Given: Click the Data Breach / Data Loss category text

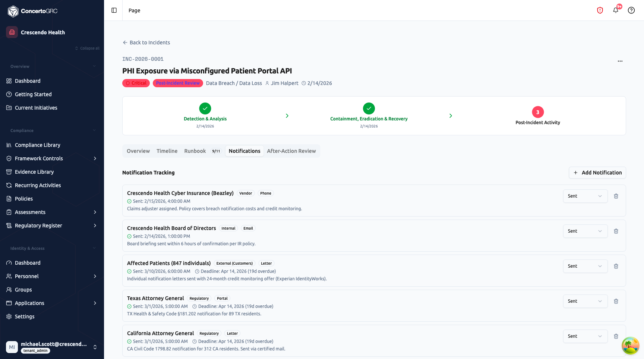Looking at the screenshot, I should [234, 83].
